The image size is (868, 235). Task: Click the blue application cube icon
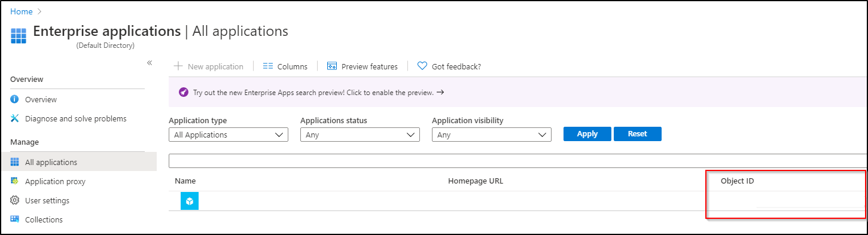tap(190, 202)
